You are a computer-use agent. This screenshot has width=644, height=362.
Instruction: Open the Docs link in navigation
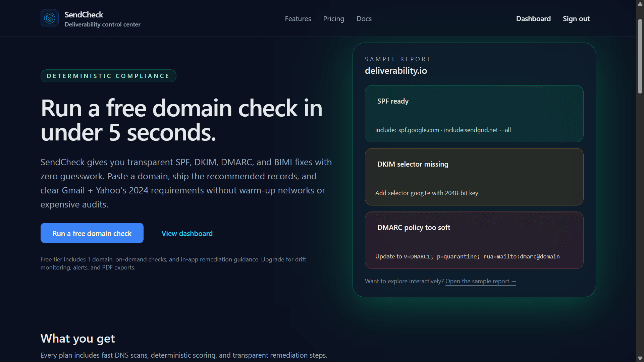coord(364,19)
